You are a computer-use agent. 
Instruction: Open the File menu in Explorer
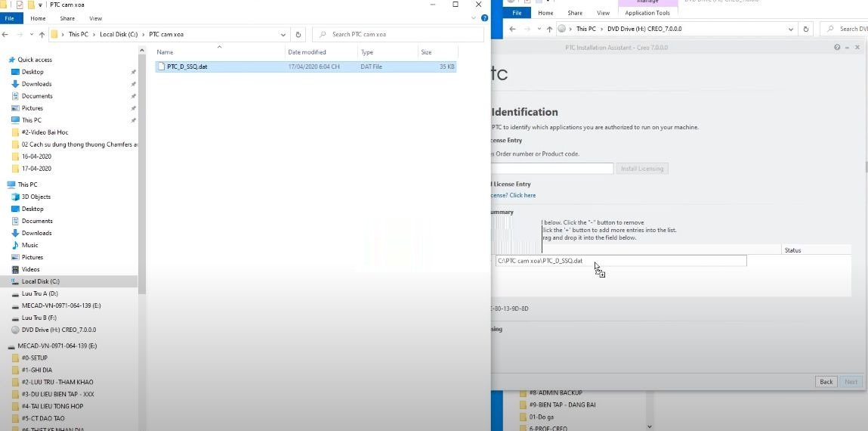point(9,18)
